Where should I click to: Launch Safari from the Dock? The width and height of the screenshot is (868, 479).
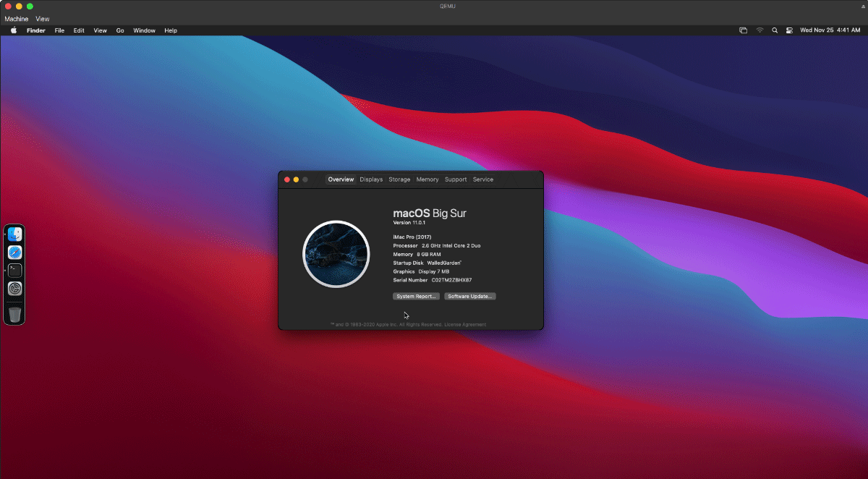tap(14, 253)
